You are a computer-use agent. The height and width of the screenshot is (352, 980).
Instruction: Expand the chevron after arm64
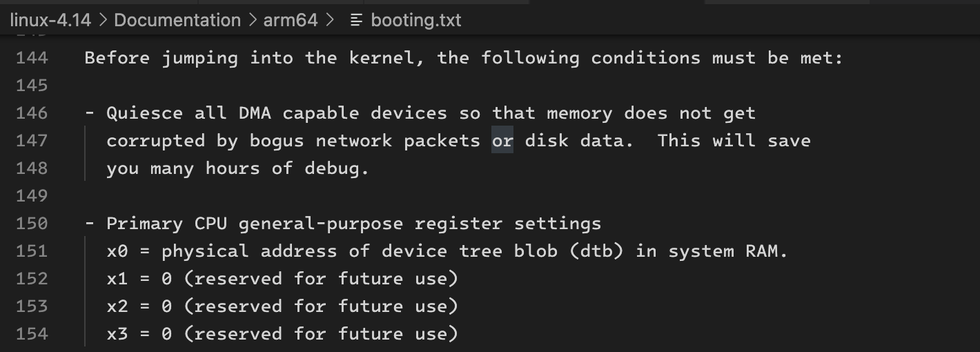[x=330, y=21]
